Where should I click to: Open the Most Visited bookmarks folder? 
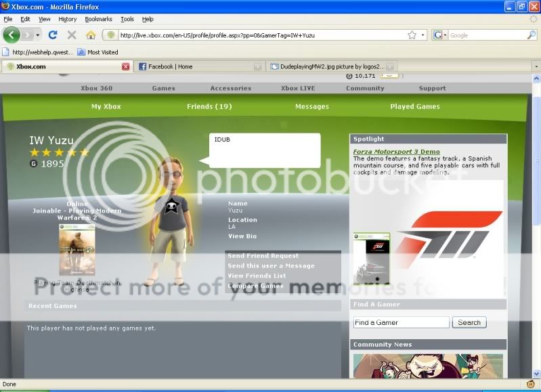click(98, 52)
